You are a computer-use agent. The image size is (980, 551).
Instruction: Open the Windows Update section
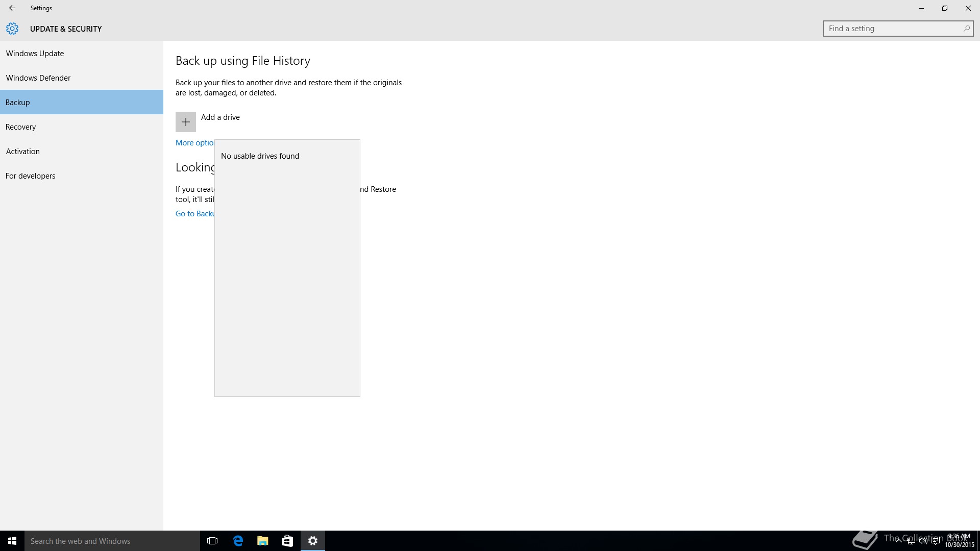[x=82, y=53]
